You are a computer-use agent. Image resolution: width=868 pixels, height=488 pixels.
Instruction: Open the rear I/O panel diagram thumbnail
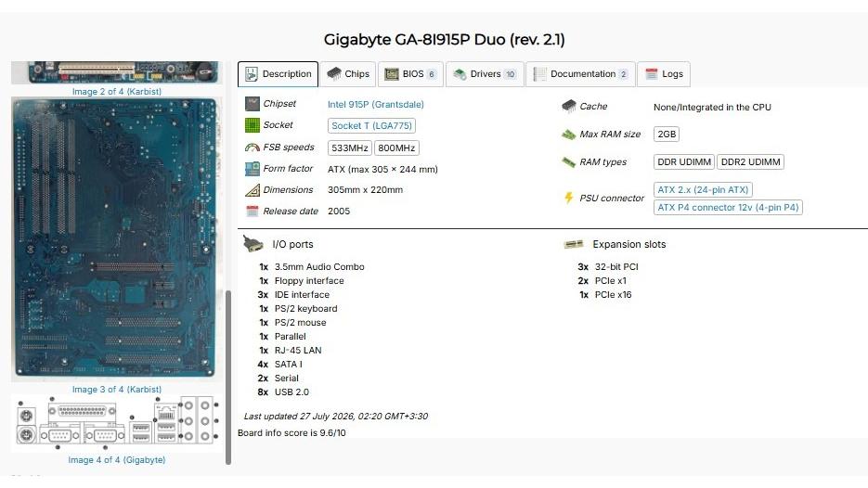pos(116,424)
